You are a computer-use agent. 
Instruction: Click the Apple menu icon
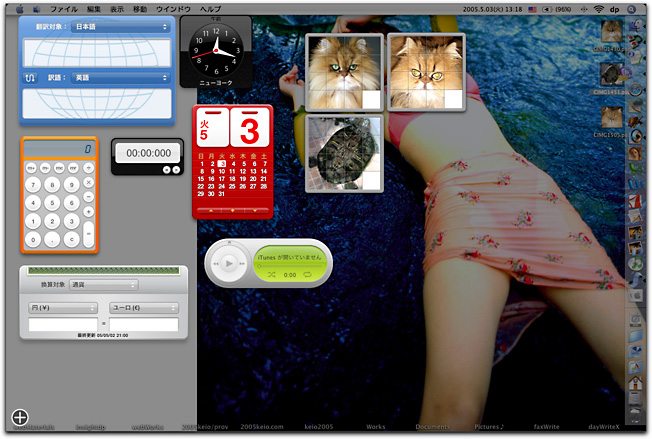coord(19,7)
